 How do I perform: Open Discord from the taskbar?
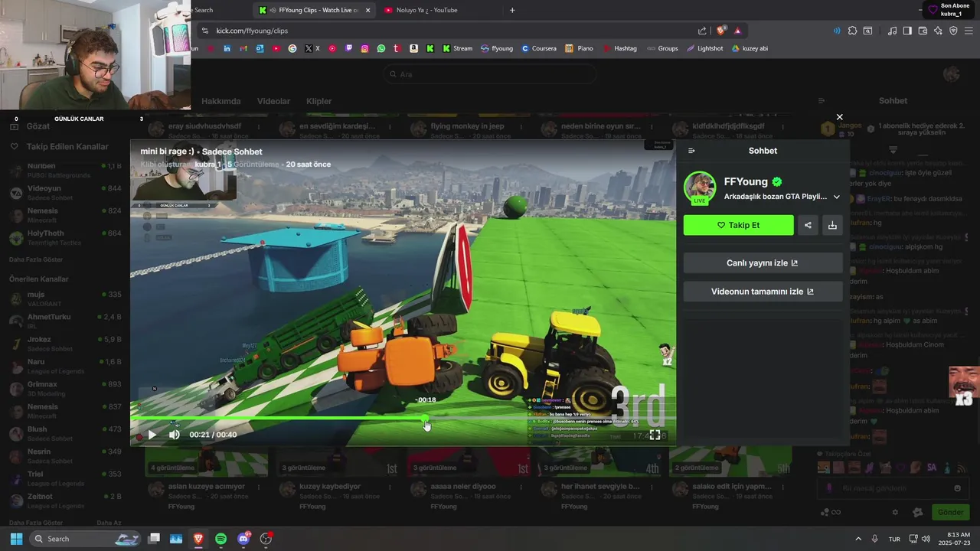[x=243, y=539]
